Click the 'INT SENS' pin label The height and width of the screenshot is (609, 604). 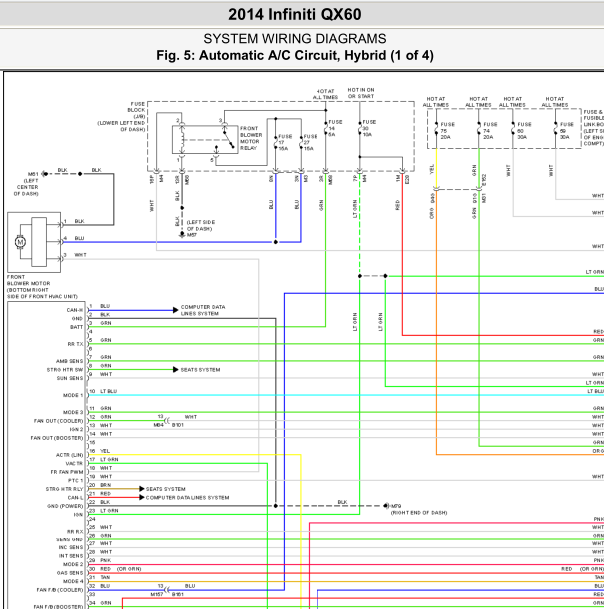tap(71, 556)
